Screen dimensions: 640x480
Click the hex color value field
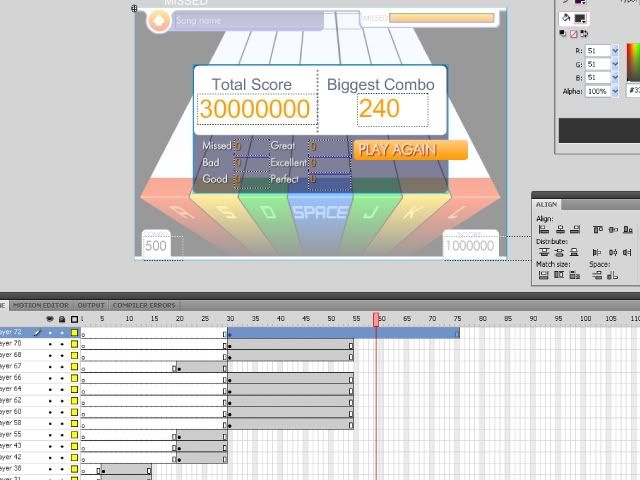pos(633,91)
